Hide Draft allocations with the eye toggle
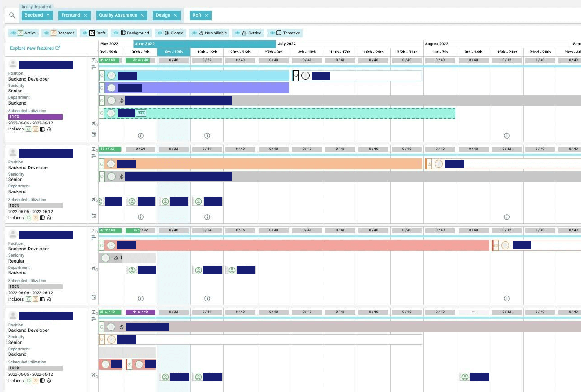Viewport: 581px width, 392px height. (x=85, y=33)
